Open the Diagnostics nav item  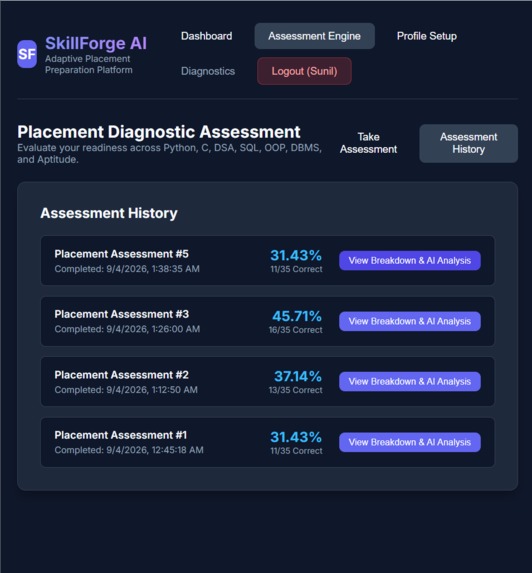[208, 71]
